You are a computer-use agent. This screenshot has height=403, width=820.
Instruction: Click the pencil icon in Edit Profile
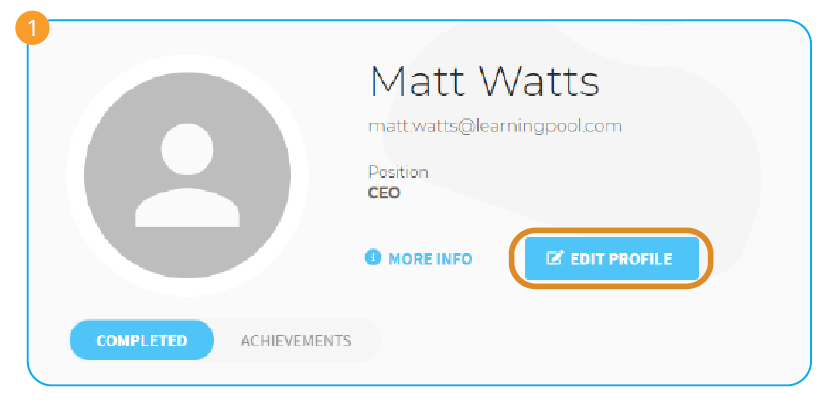pyautogui.click(x=554, y=258)
